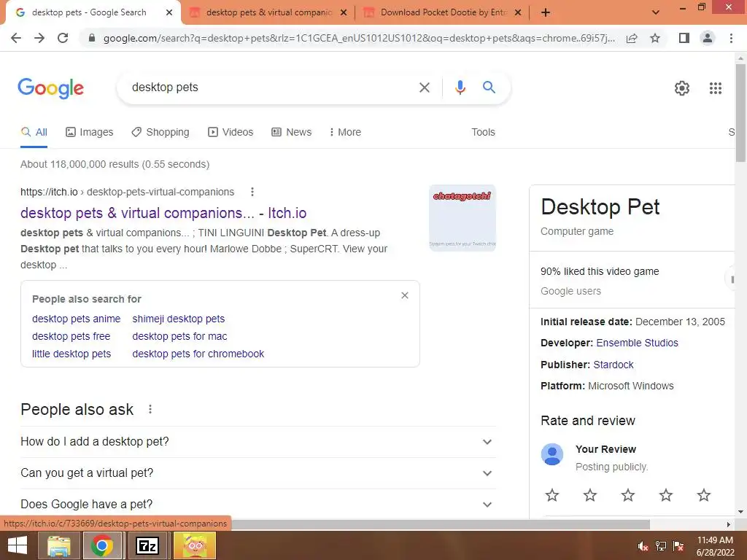Close the Download Pocket Dootie tab

[518, 13]
